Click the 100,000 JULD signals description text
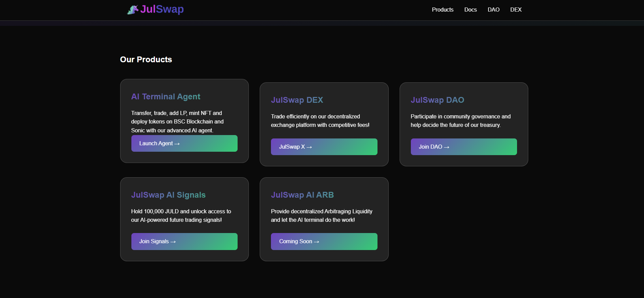644x298 pixels. pyautogui.click(x=181, y=216)
